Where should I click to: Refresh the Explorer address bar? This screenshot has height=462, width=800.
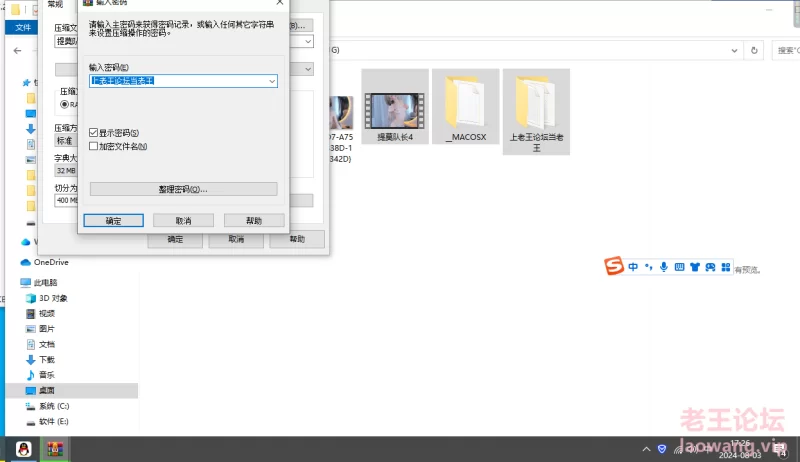[x=754, y=50]
